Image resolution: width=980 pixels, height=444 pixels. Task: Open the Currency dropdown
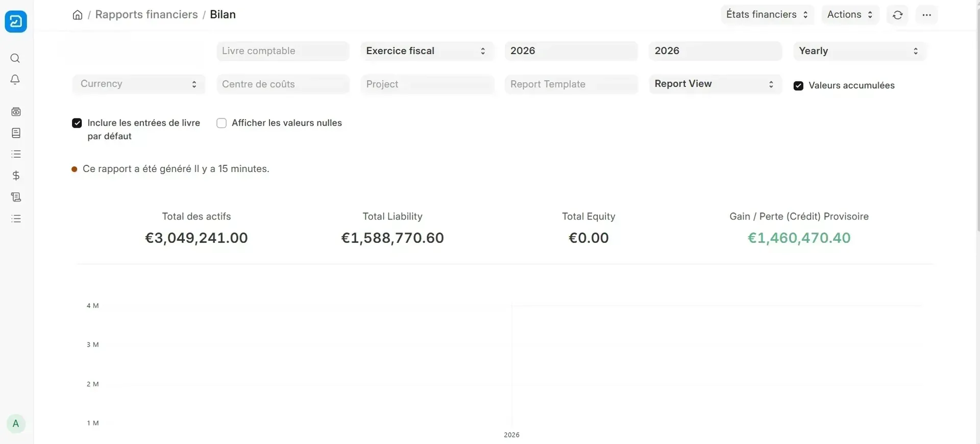point(139,84)
